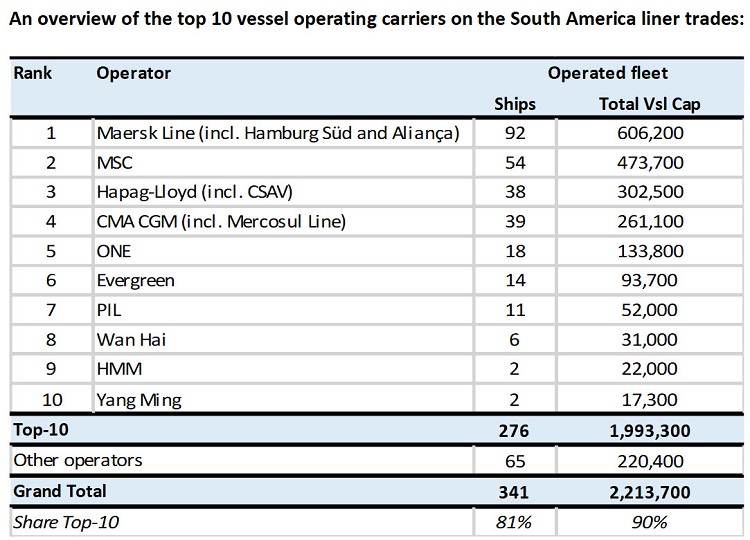Click the 'Other operators' row label
The height and width of the screenshot is (540, 750).
78,460
